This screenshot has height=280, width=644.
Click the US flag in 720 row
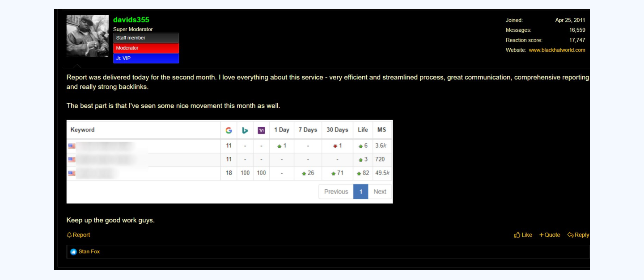[72, 159]
